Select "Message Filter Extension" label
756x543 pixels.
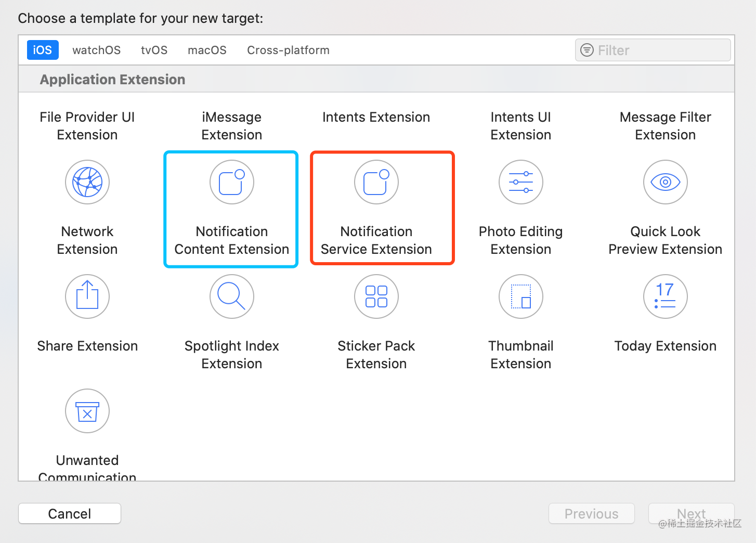(x=666, y=126)
